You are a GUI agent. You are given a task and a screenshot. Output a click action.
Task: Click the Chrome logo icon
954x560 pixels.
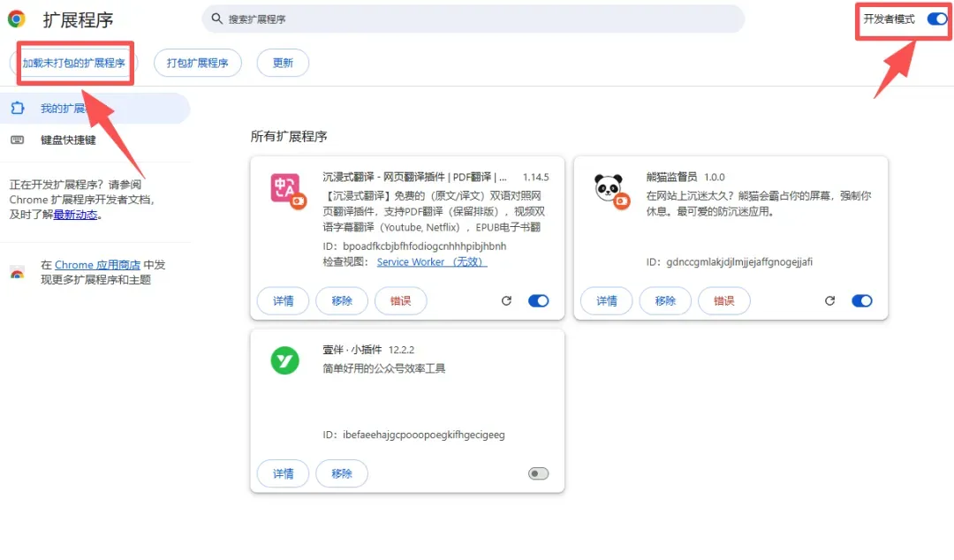17,19
